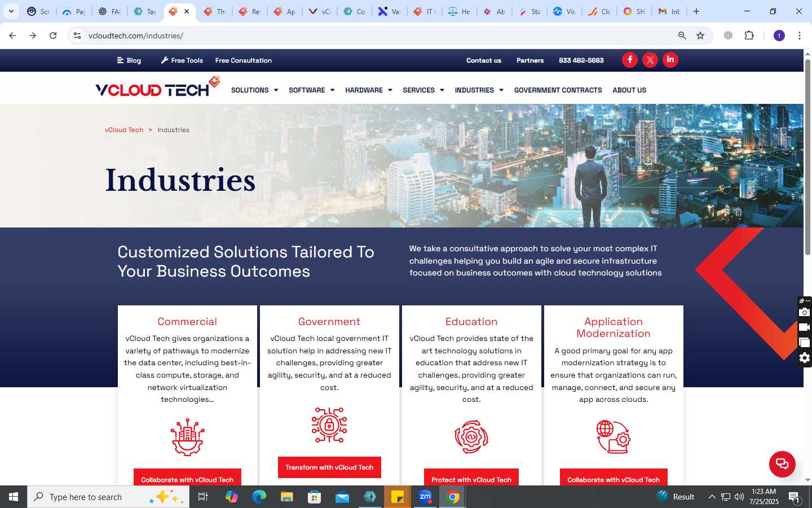The width and height of the screenshot is (812, 508).
Task: Click the Education card code gear icon
Action: tap(471, 437)
